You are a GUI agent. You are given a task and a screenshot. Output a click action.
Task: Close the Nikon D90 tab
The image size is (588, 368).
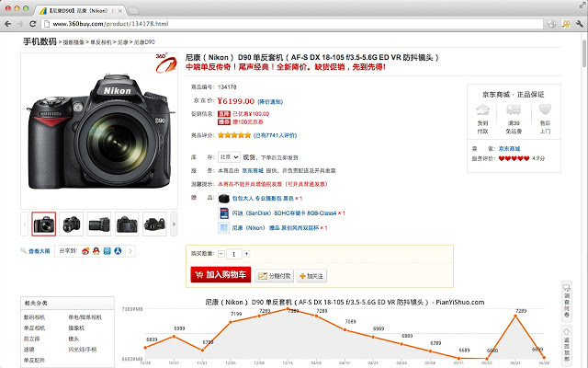(x=120, y=11)
